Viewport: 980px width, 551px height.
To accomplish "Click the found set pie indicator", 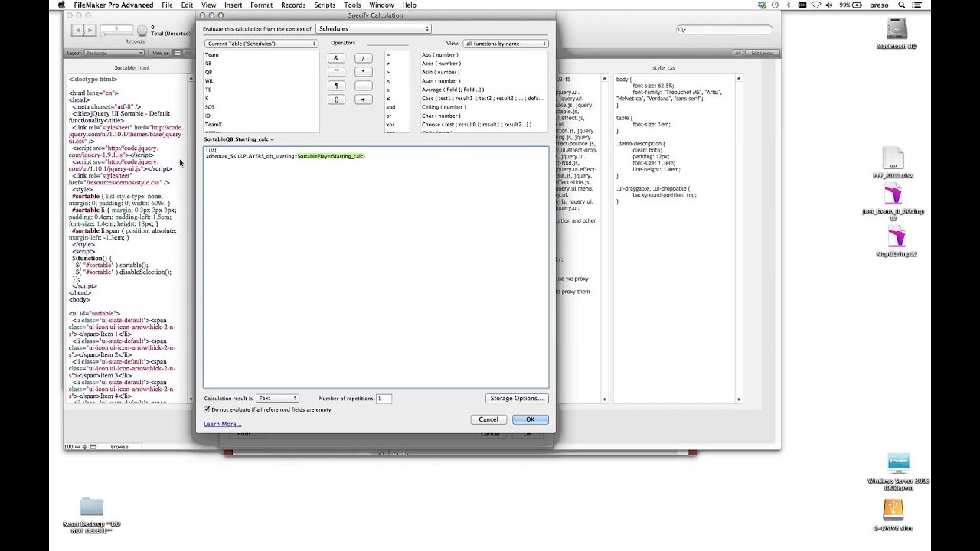I will 142,31.
